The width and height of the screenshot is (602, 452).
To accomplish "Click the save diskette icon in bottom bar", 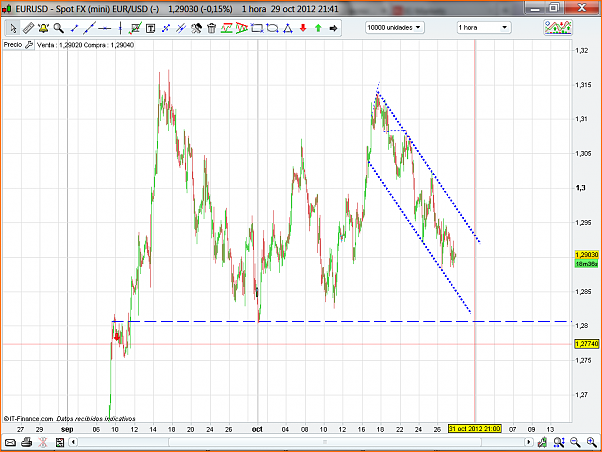I will pyautogui.click(x=60, y=442).
